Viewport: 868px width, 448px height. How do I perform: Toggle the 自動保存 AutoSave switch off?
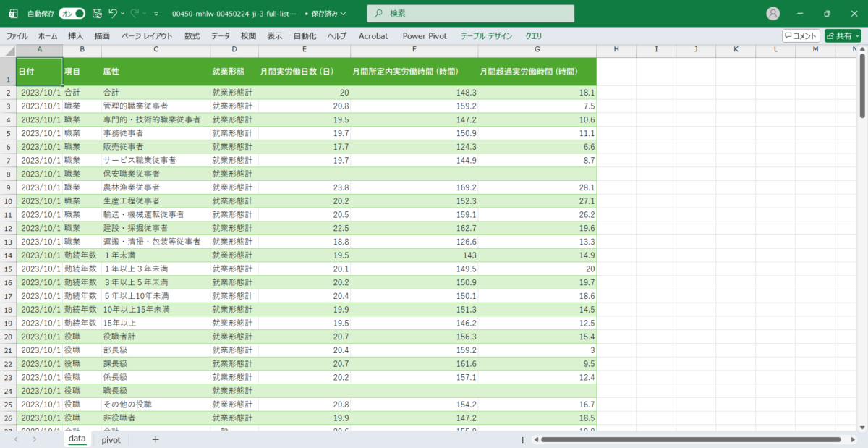[x=72, y=14]
